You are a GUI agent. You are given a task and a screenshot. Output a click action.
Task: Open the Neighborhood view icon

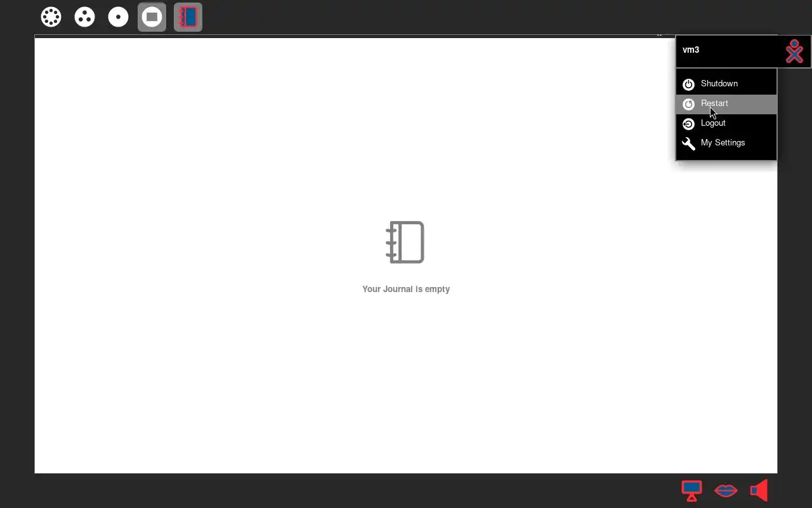51,17
